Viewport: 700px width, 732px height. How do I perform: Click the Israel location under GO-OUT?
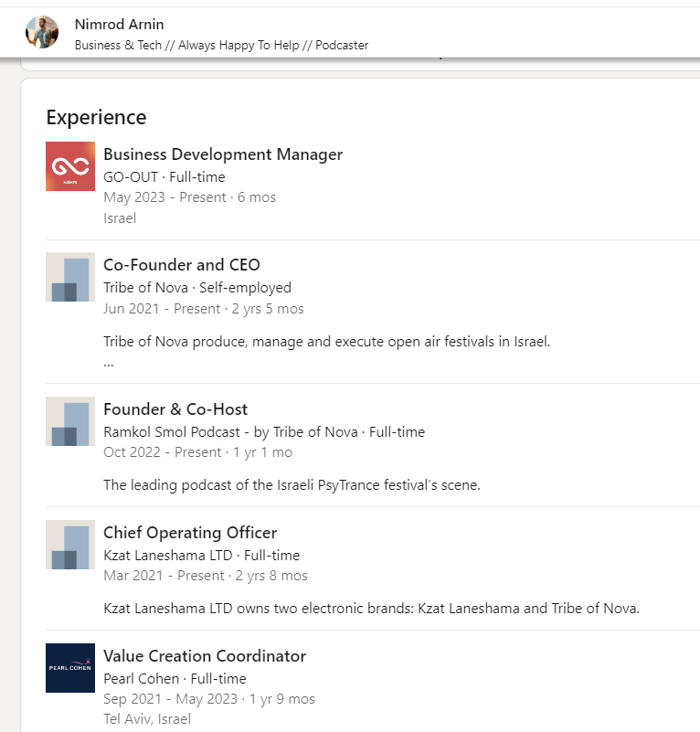tap(120, 218)
